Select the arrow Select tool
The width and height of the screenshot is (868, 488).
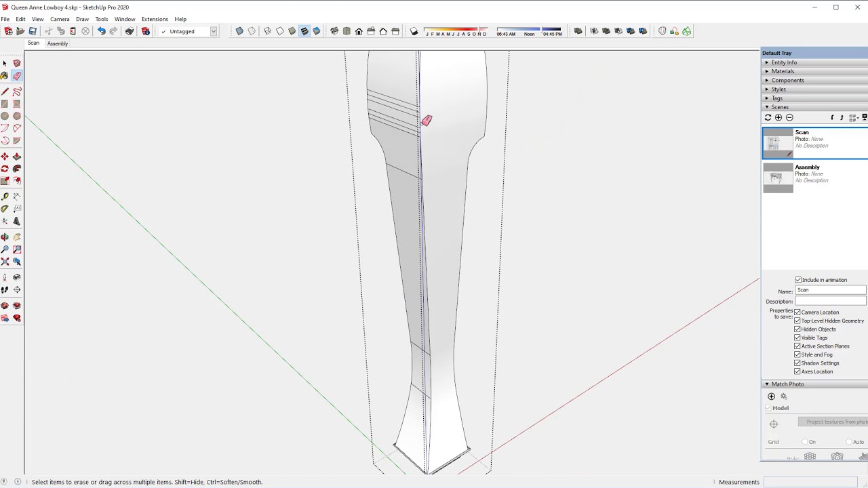5,63
